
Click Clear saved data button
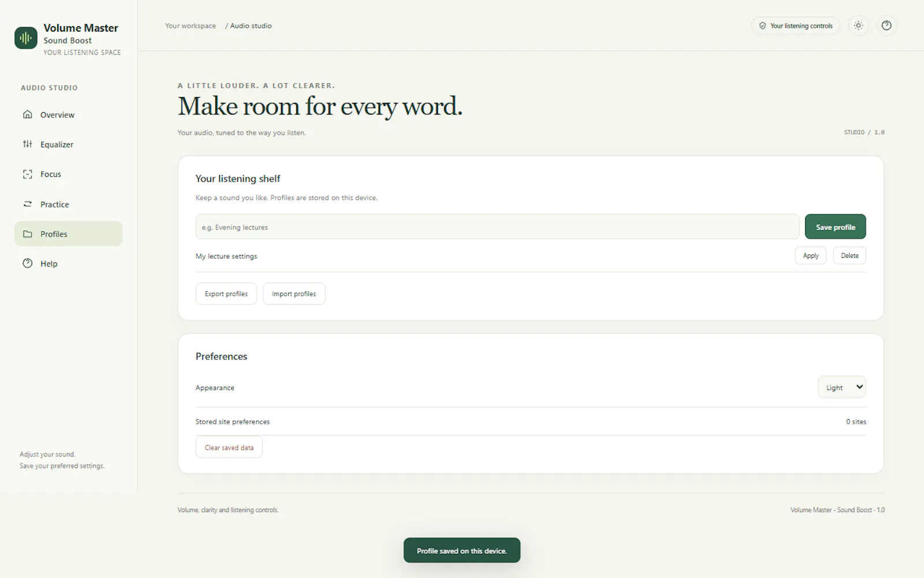point(229,447)
